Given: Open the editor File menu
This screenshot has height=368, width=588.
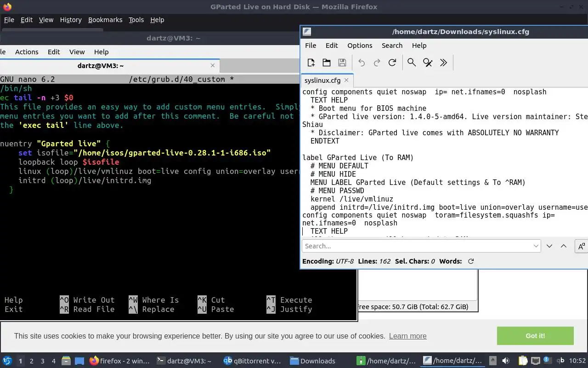Looking at the screenshot, I should (x=311, y=46).
